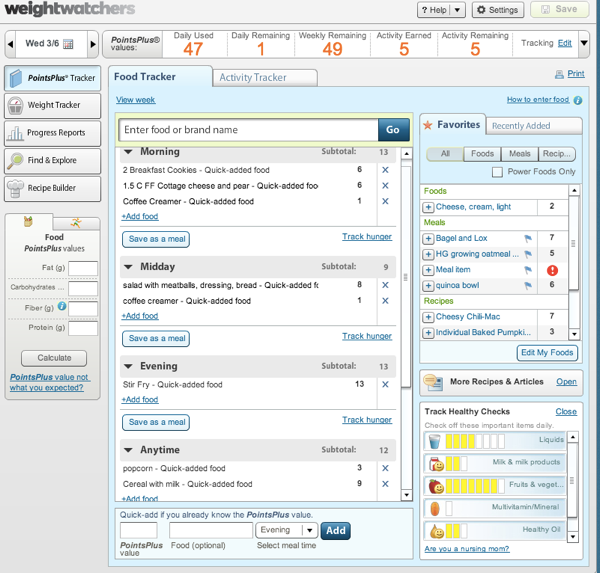This screenshot has width=600, height=573.
Task: Click the quick-add PointsPlus value field
Action: tap(139, 531)
